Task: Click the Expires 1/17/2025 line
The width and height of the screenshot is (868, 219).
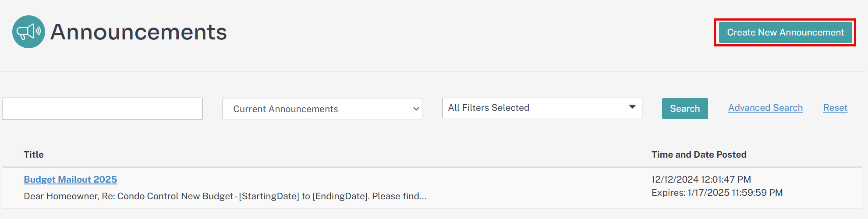Action: point(717,193)
